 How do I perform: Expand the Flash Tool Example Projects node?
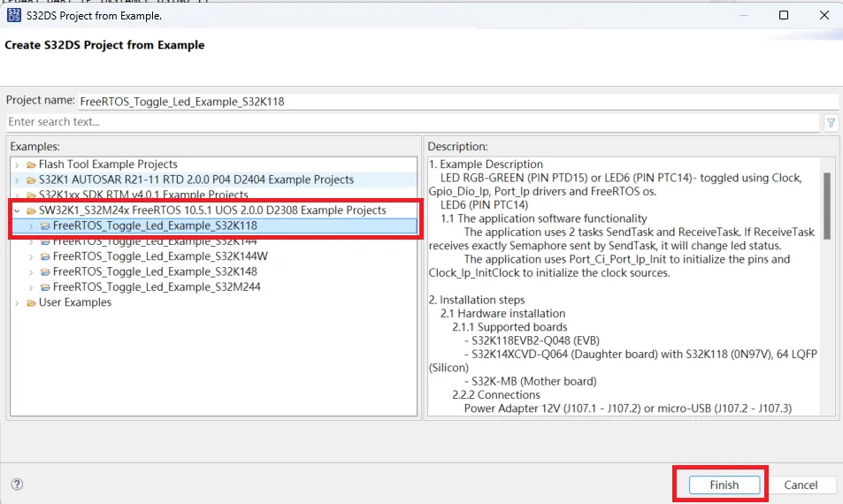[18, 164]
